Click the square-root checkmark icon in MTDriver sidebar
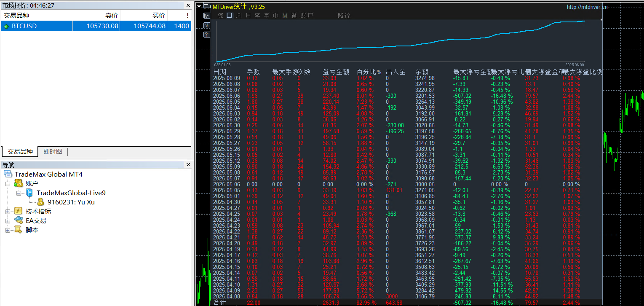The width and height of the screenshot is (644, 306). point(206,25)
